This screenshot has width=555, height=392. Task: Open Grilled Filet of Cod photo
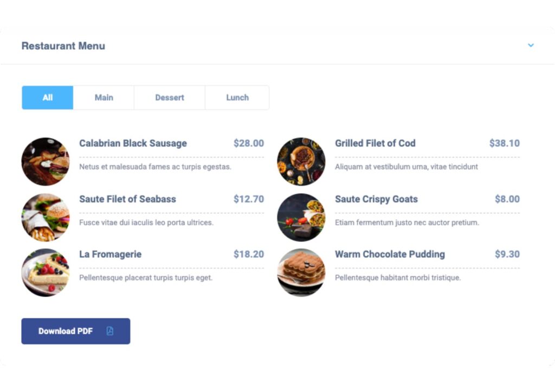(x=301, y=161)
